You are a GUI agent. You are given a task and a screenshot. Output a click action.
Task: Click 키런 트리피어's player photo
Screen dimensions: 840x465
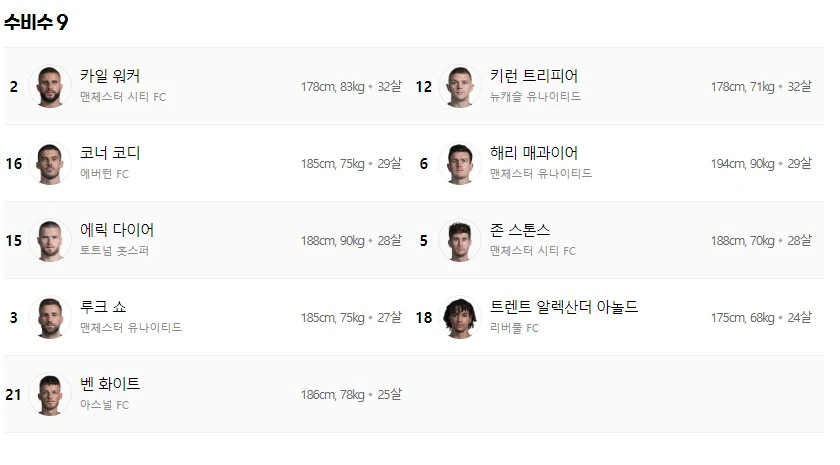tap(459, 86)
